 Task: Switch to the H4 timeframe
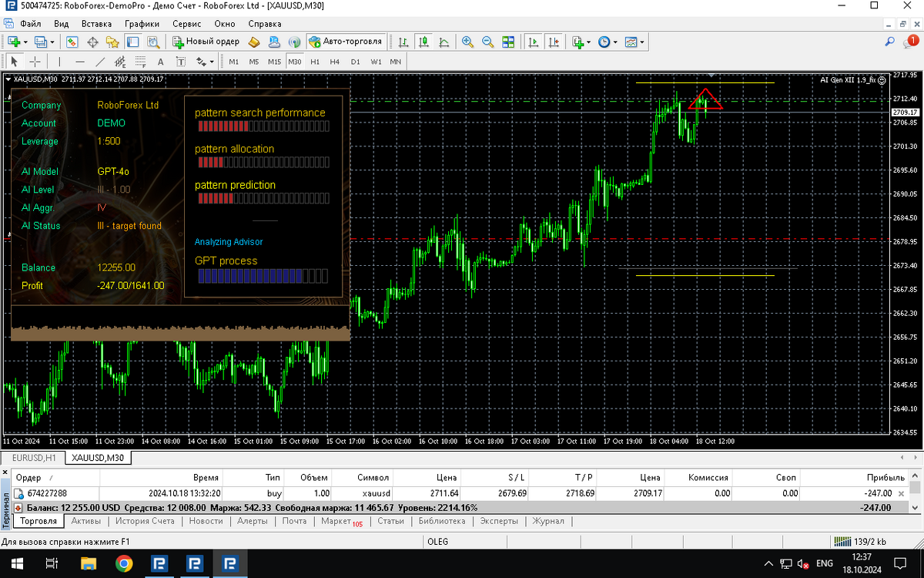pyautogui.click(x=334, y=62)
